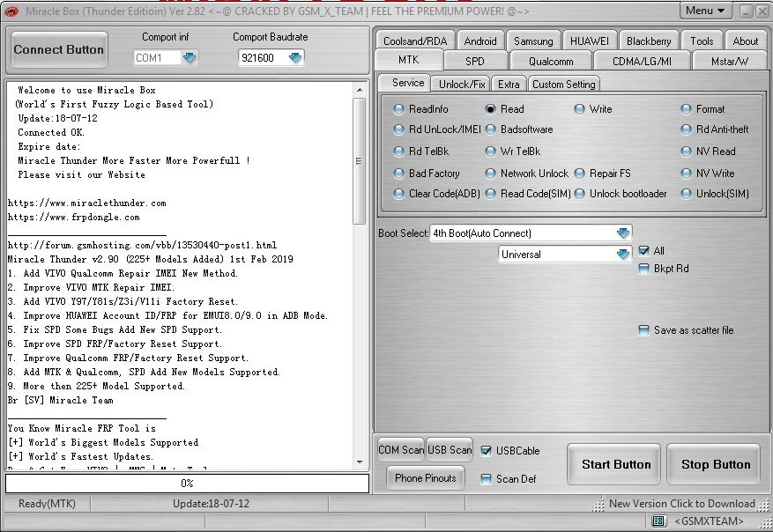Screen dimensions: 773x532
Task: Open the Extra sub-tab
Action: pos(509,85)
